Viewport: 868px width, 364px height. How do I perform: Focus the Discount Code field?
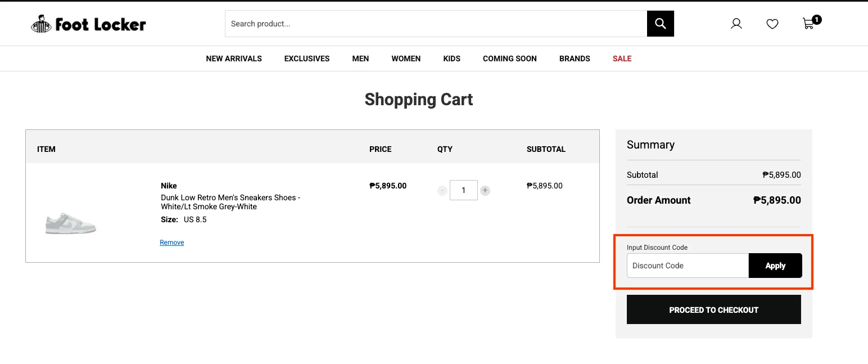point(688,266)
